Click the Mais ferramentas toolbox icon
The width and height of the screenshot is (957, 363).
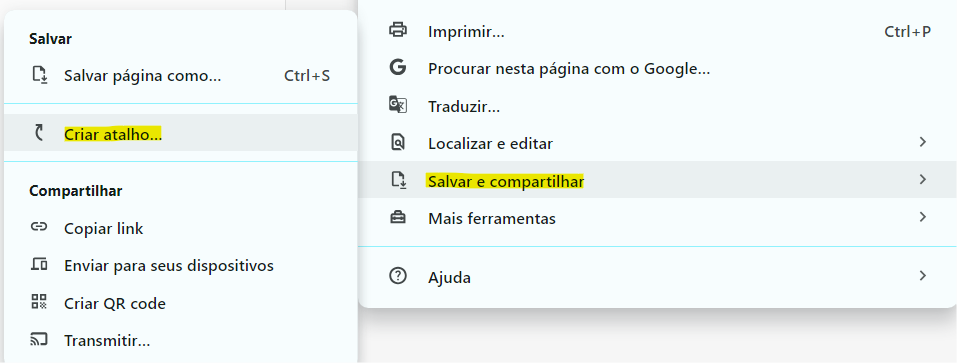[x=398, y=217]
